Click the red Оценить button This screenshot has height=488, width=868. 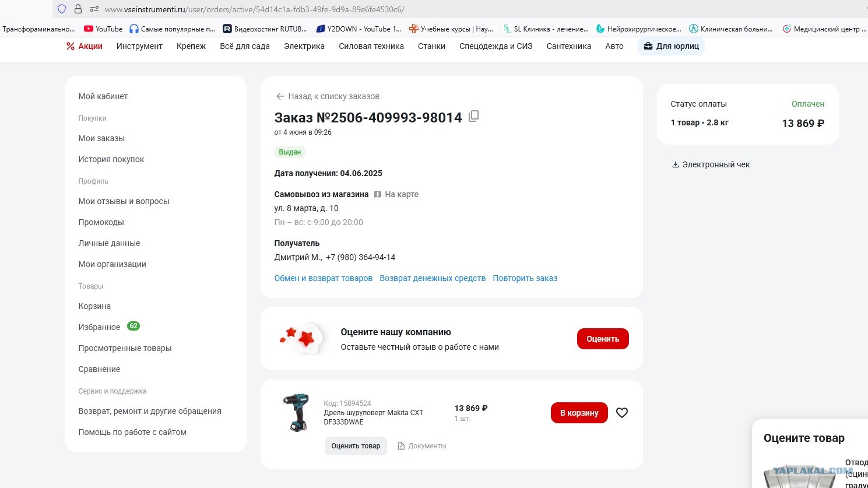pyautogui.click(x=603, y=339)
